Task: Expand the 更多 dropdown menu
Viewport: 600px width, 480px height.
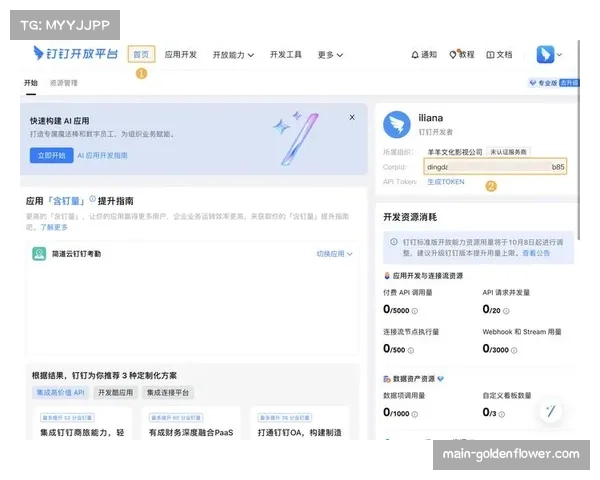Action: tap(330, 55)
